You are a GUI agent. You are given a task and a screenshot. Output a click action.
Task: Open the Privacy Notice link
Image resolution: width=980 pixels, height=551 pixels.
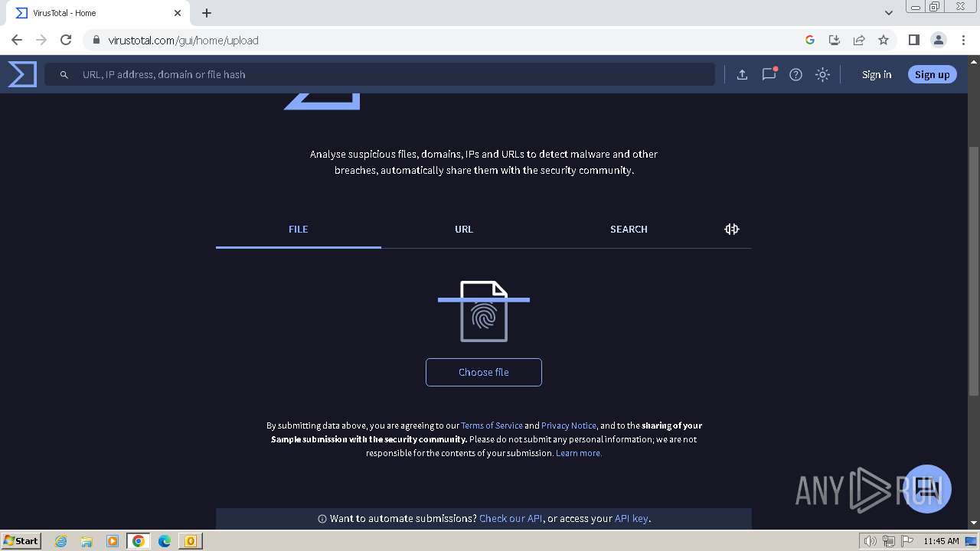pyautogui.click(x=569, y=425)
